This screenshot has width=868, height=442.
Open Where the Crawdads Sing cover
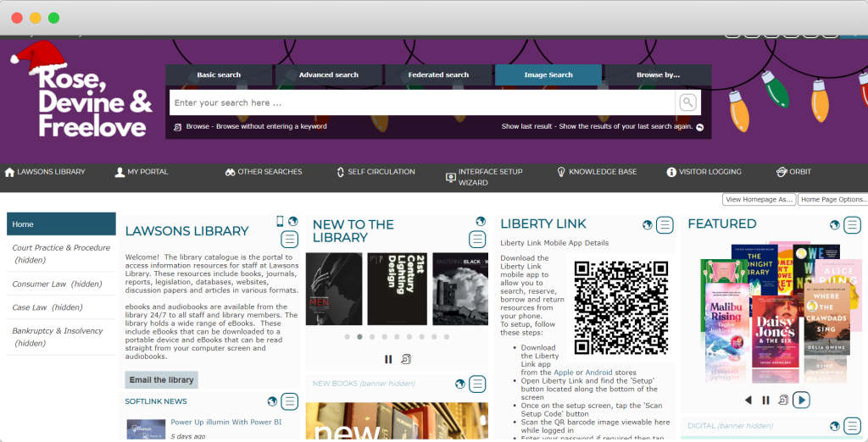click(826, 320)
